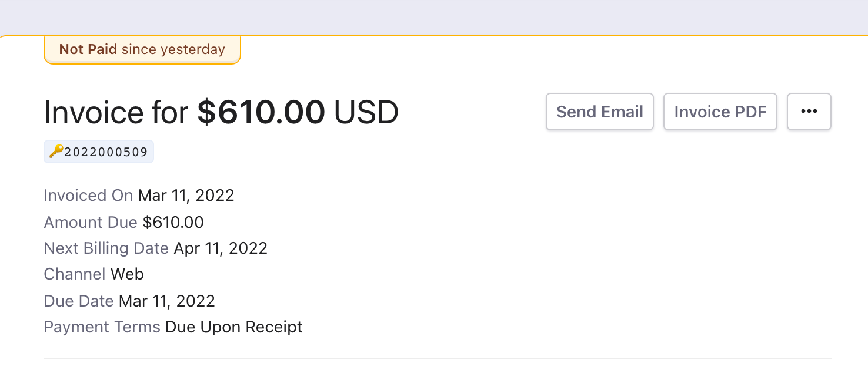868x370 pixels.
Task: Click the Amount Due label
Action: 91,223
